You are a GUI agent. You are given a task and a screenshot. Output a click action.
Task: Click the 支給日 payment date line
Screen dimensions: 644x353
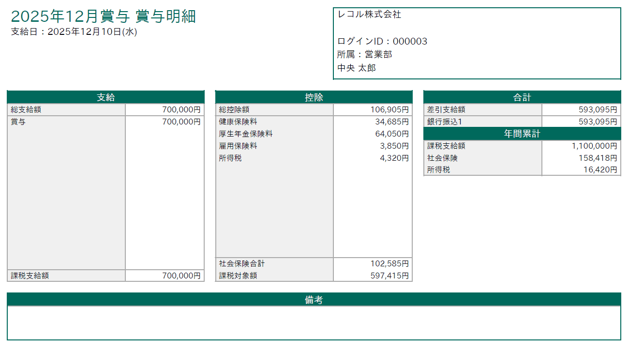coord(74,32)
